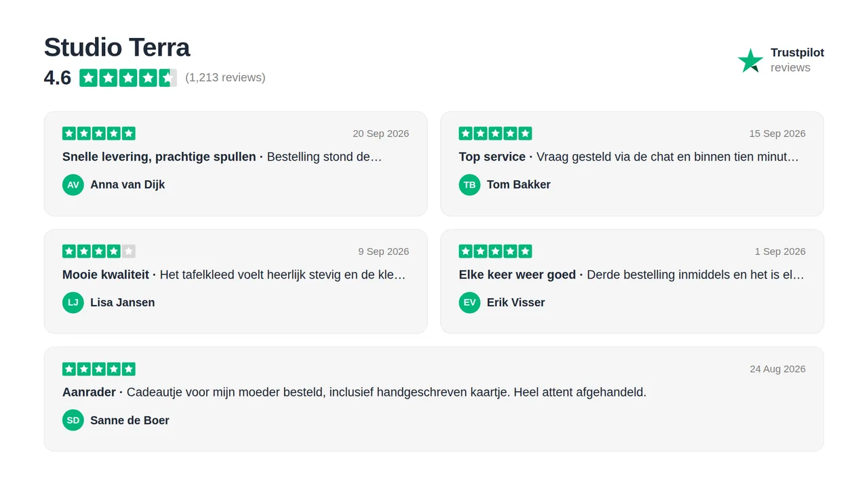Click the green Trustpilot star logo
The width and height of the screenshot is (868, 488).
pyautogui.click(x=751, y=60)
